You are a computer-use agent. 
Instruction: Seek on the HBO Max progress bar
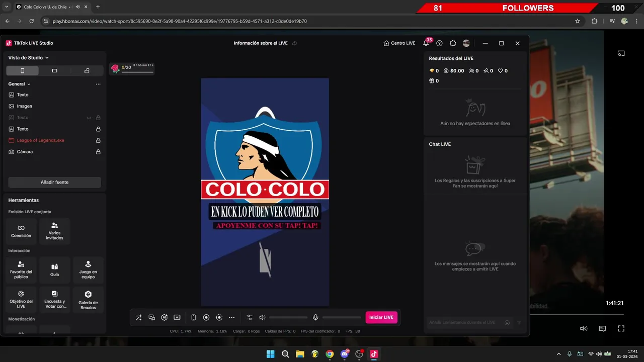(x=577, y=314)
